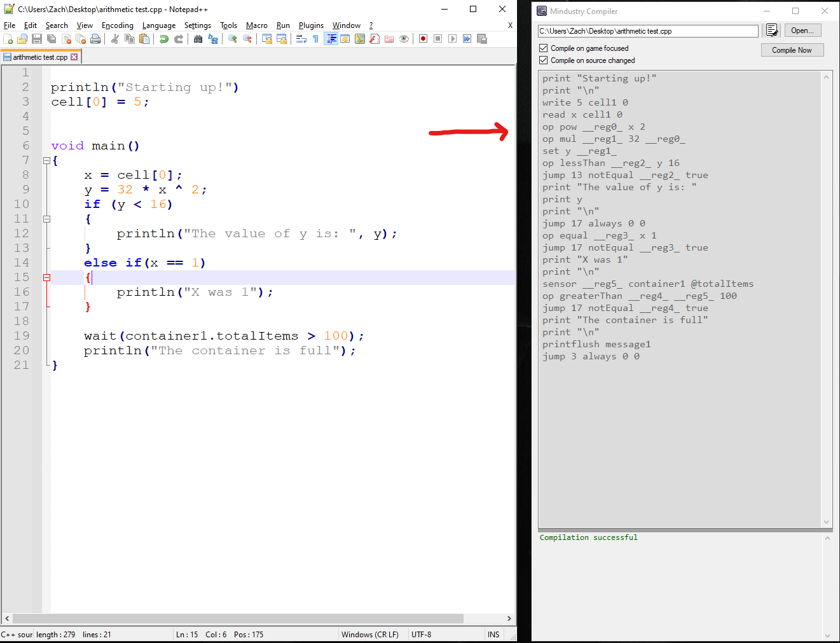The image size is (840, 643).
Task: Open the edit-script icon in Mindustry Compiler
Action: click(x=772, y=30)
